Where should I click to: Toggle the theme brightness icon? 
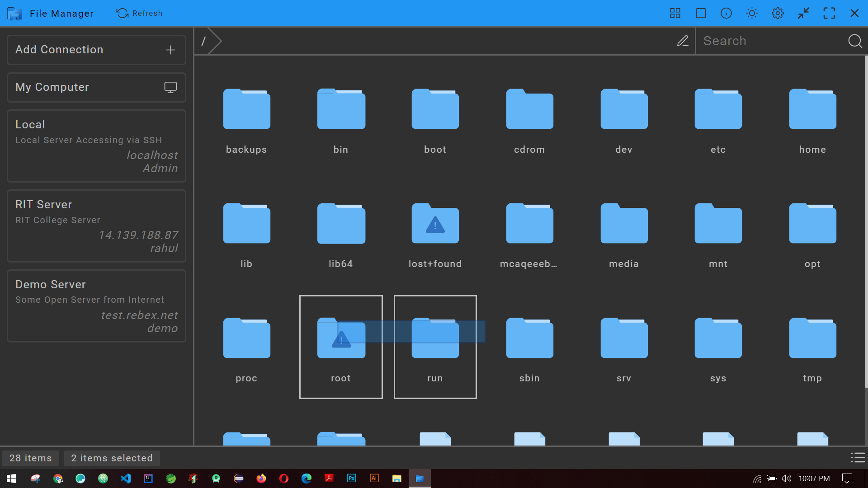[x=752, y=13]
